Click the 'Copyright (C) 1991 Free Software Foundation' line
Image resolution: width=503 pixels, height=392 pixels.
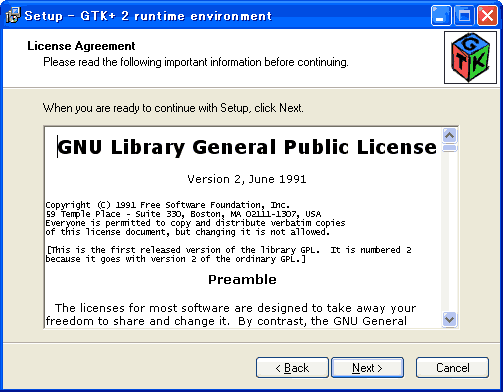point(168,205)
